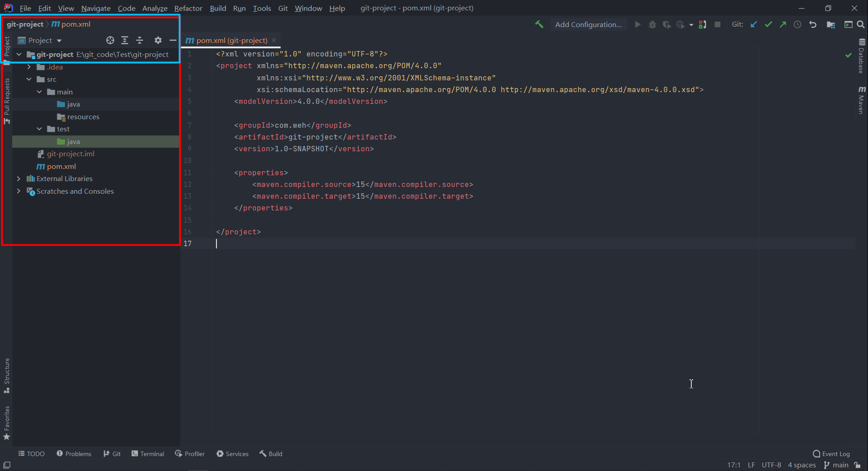Open run profiler dropdown arrow
868x471 pixels.
point(691,25)
